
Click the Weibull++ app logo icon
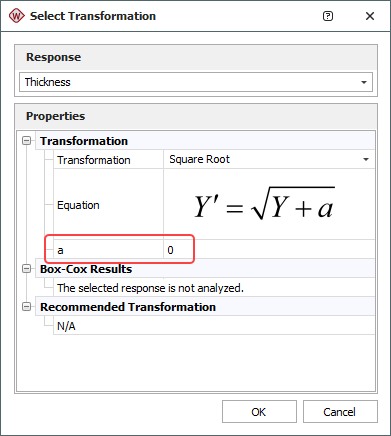[x=16, y=16]
